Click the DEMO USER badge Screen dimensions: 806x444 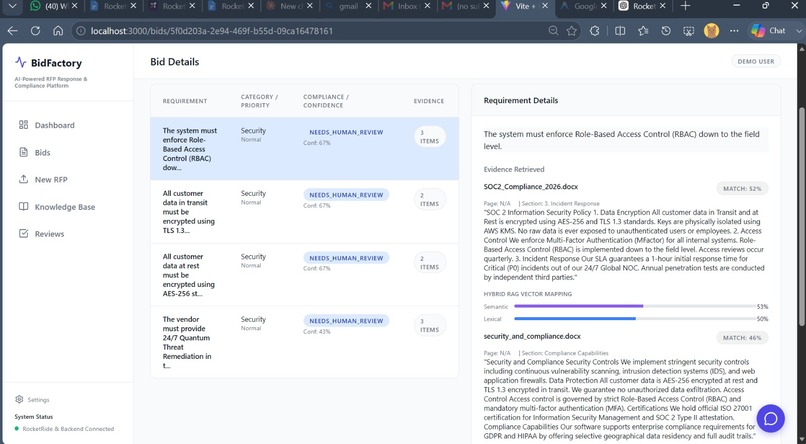756,61
